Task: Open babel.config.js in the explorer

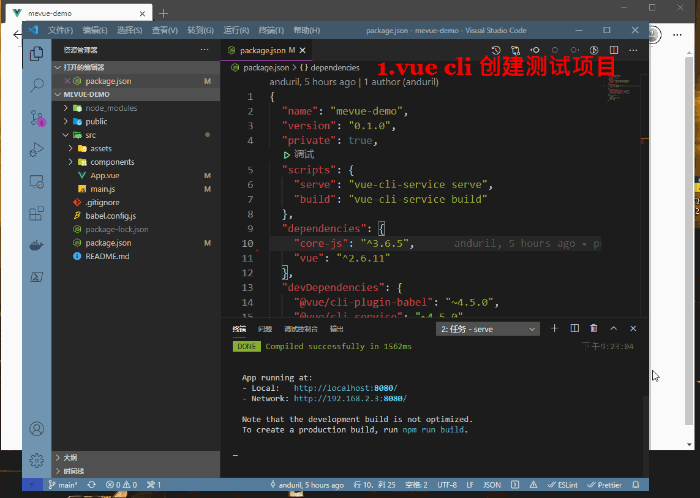Action: click(136, 216)
